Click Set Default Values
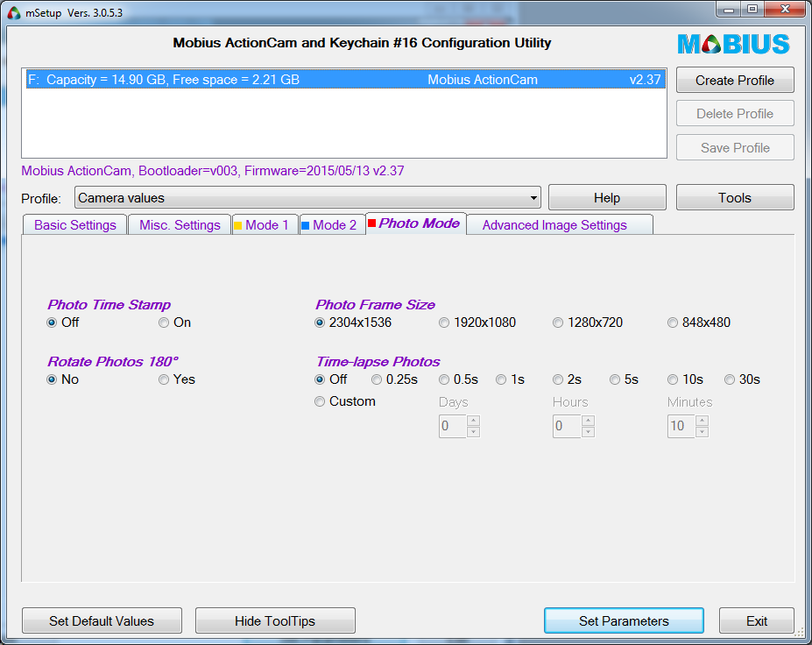The image size is (812, 645). (102, 620)
